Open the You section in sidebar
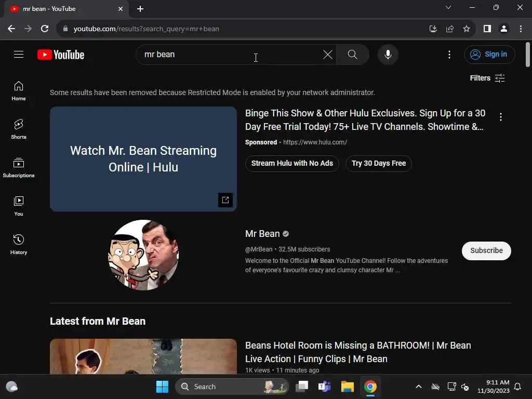 (19, 206)
